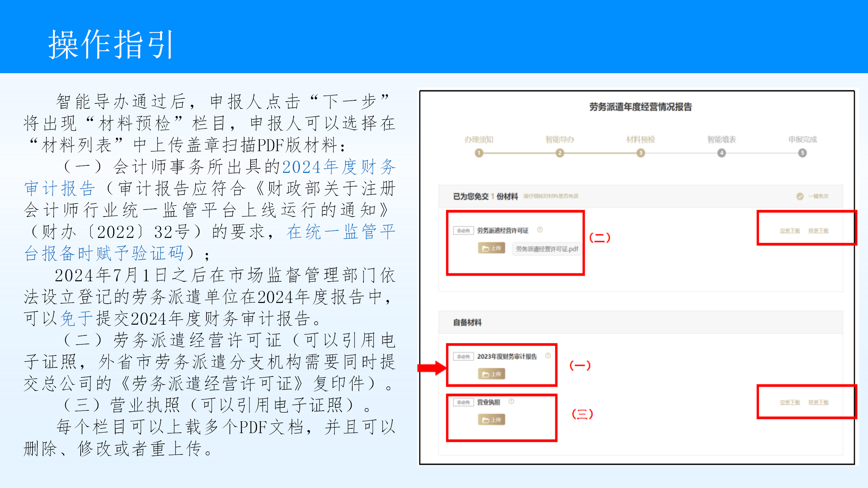Click step 1 circle under 办理须知
This screenshot has width=868, height=488.
coord(479,153)
